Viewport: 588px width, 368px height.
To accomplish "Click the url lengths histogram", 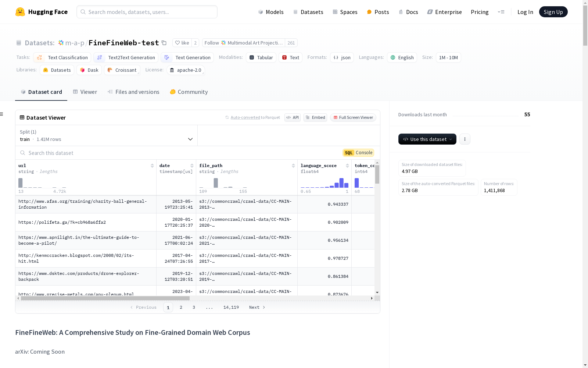I will click(x=42, y=183).
